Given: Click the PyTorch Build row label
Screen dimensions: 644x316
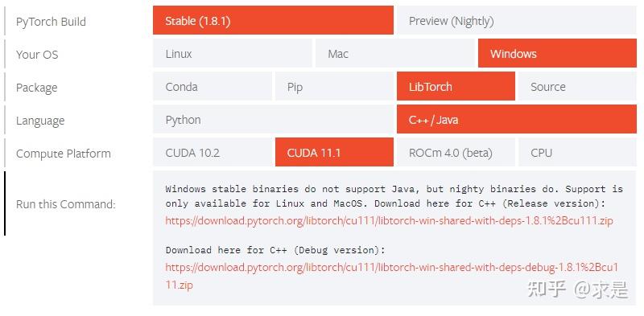Looking at the screenshot, I should [51, 22].
